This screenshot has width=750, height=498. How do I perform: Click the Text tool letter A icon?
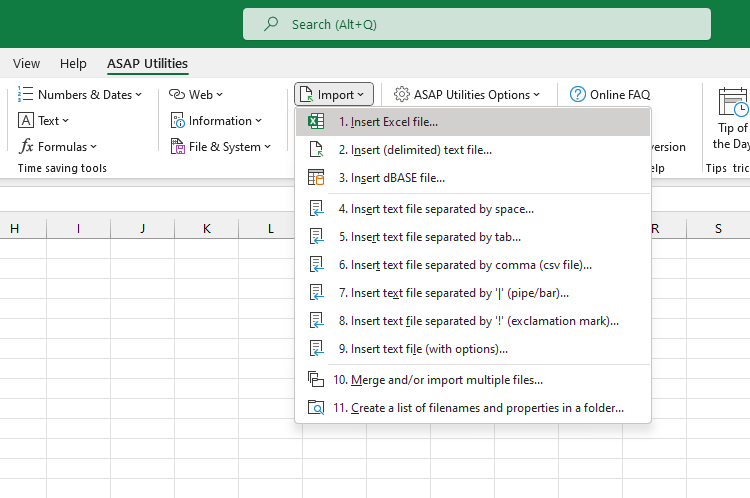[26, 121]
